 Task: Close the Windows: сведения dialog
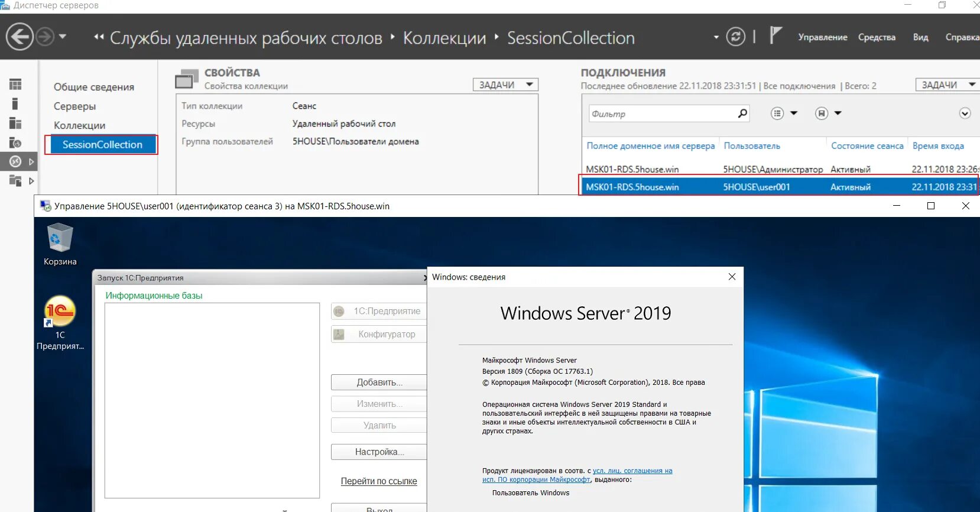[x=732, y=277]
